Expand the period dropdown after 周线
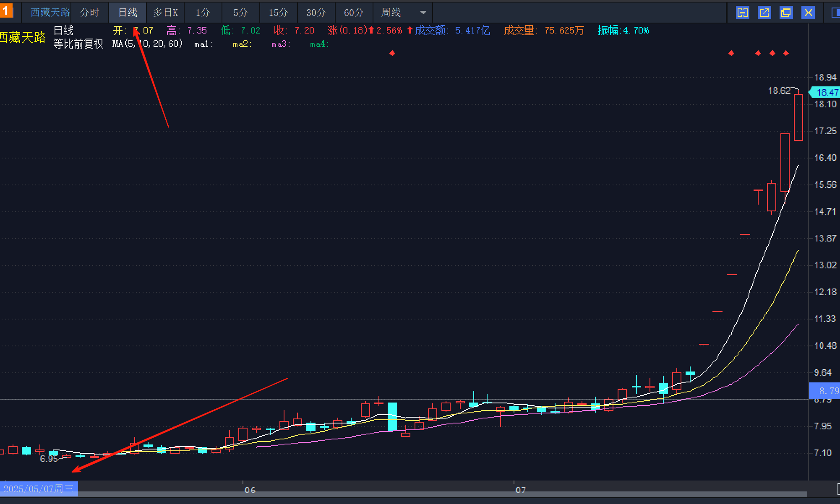Screen dimensions: 840x504 (423, 13)
